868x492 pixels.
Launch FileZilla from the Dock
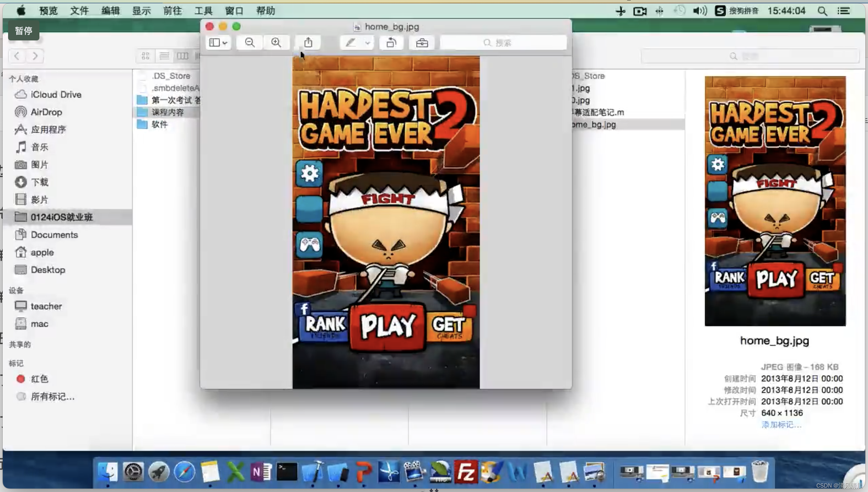[466, 472]
